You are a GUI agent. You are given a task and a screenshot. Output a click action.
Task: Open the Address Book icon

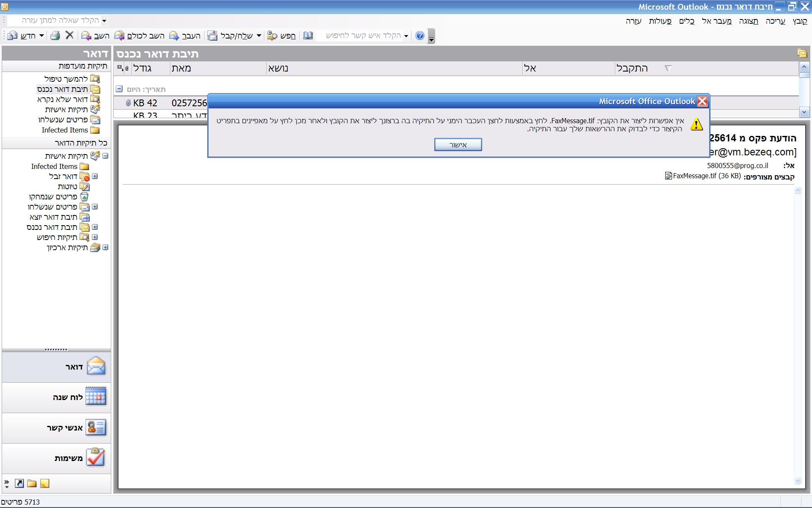pyautogui.click(x=308, y=36)
